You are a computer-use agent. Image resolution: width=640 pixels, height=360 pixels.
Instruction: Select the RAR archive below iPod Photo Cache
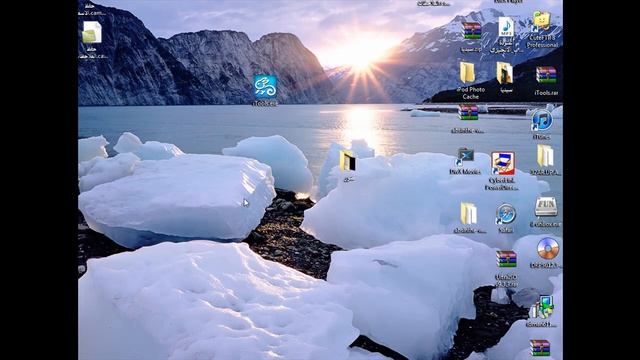pyautogui.click(x=468, y=113)
